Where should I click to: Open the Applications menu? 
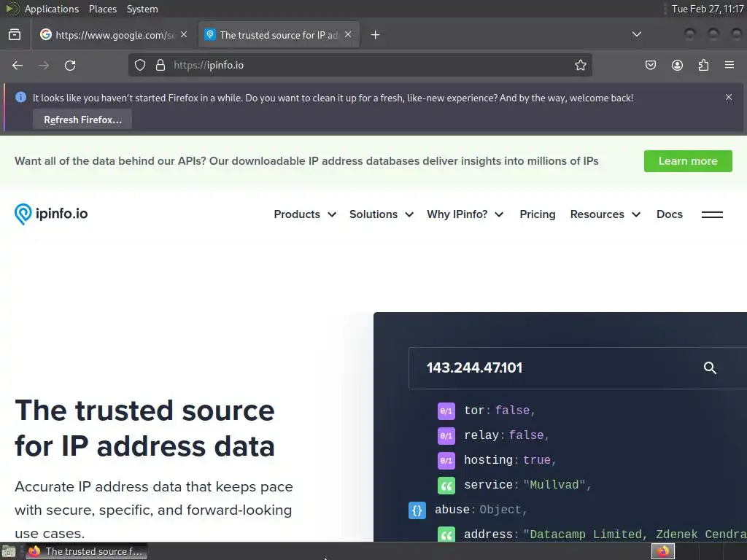[52, 9]
